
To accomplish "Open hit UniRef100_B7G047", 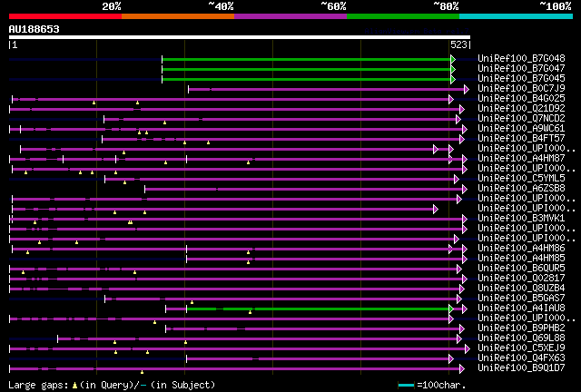I will pyautogui.click(x=521, y=69).
